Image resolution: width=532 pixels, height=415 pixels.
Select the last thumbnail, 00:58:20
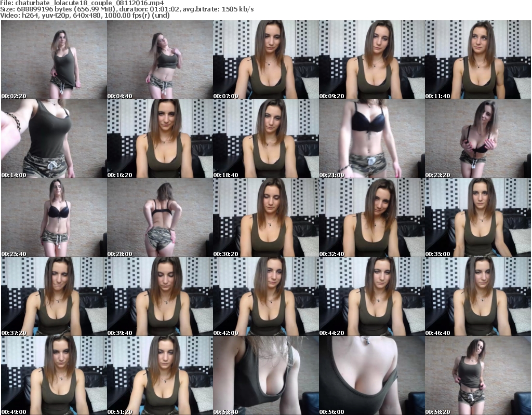click(x=478, y=376)
